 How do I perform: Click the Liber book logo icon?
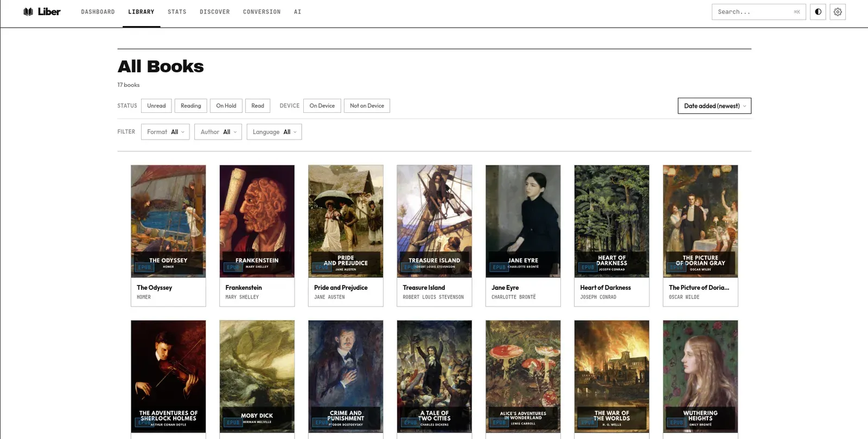[28, 11]
